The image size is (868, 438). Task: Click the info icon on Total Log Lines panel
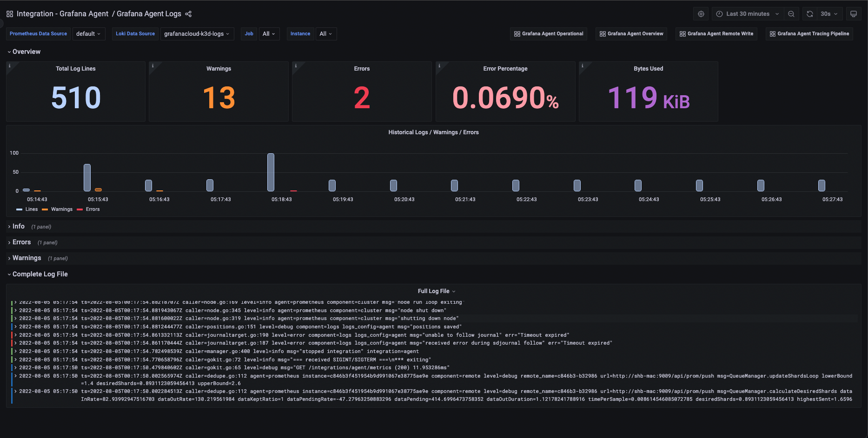click(x=9, y=65)
